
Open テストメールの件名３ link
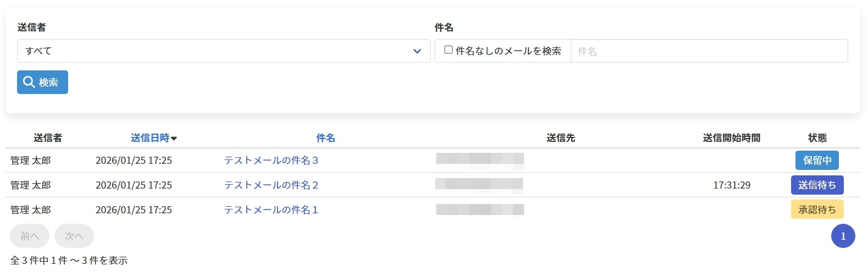point(271,161)
